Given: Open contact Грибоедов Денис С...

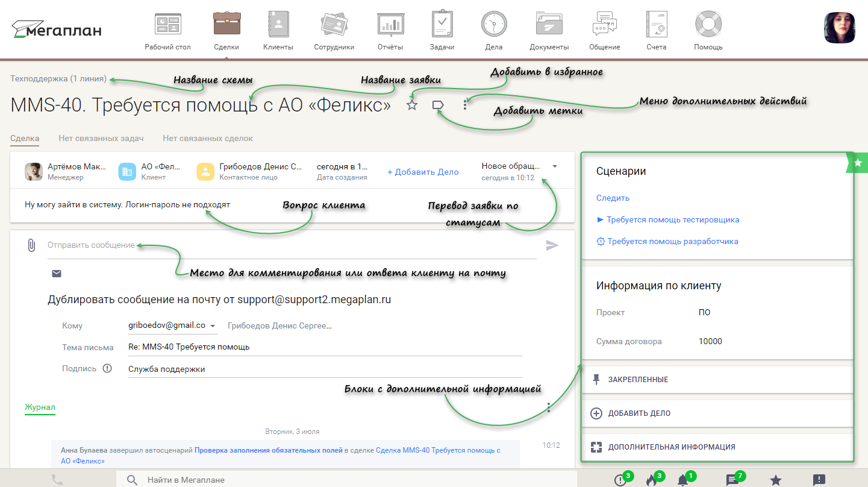Looking at the screenshot, I should (250, 171).
